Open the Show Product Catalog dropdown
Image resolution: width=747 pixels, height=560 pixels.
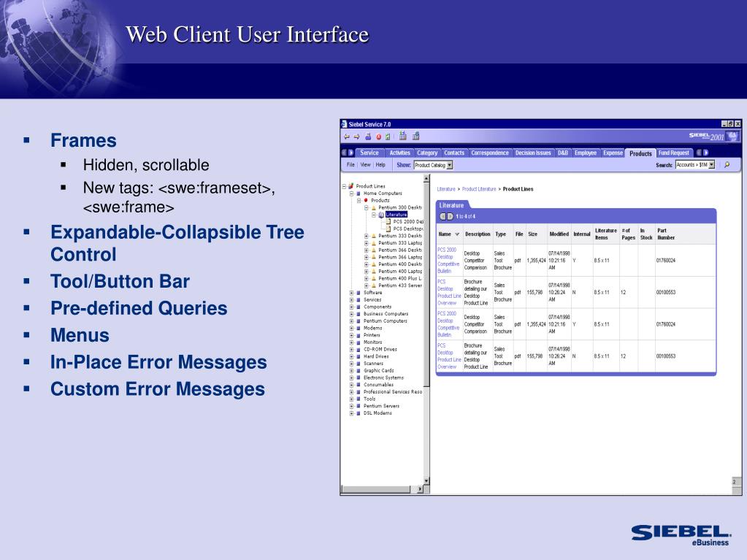coord(450,165)
